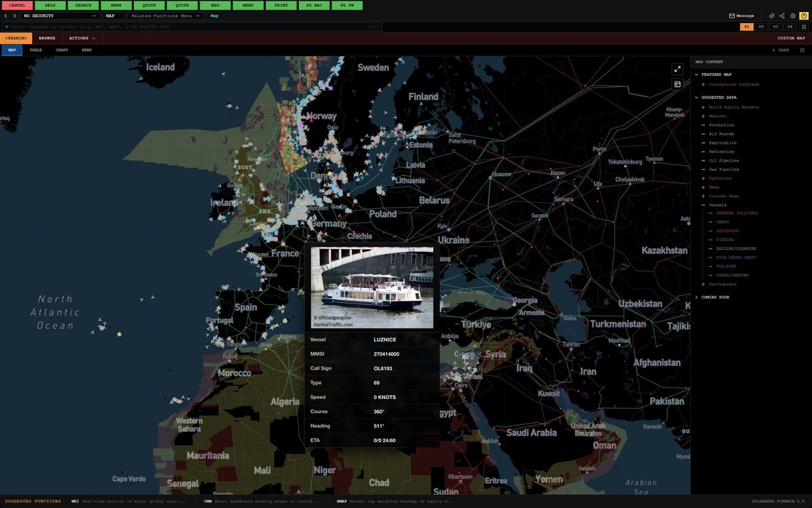Click the map layout panel icon
Viewport: 812px width, 508px height.
coord(677,84)
